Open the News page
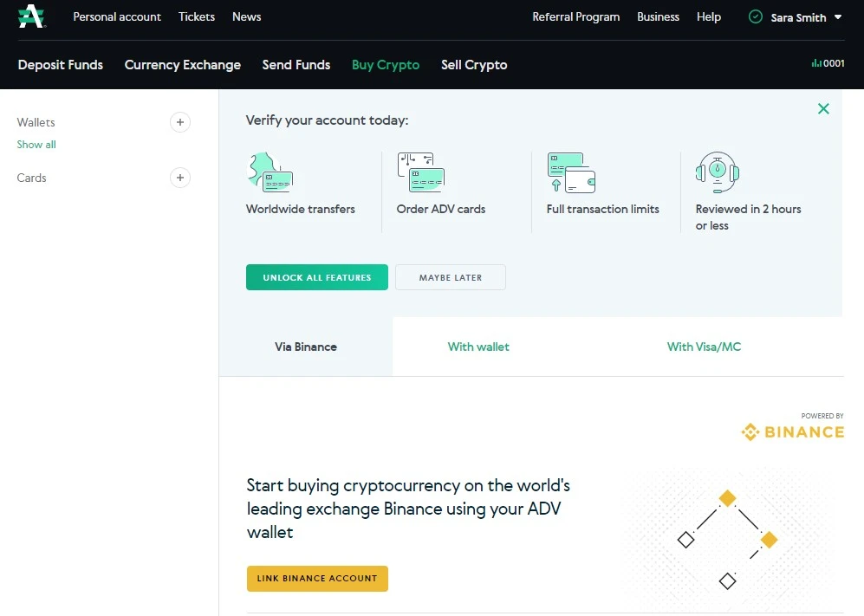The image size is (864, 616). coord(246,17)
